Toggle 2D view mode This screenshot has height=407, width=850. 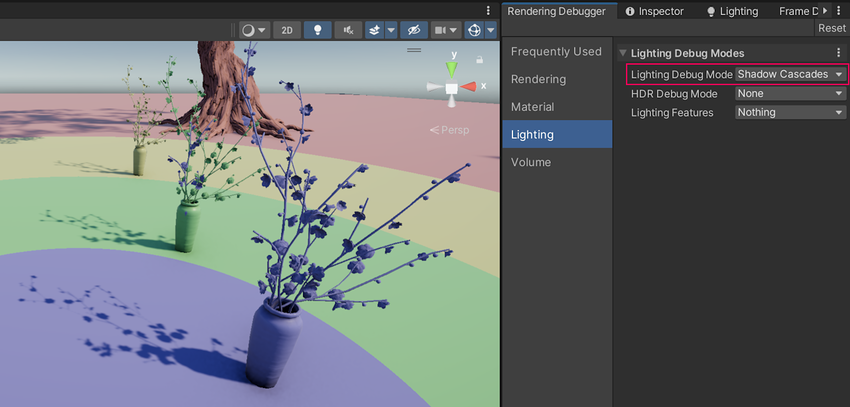287,30
